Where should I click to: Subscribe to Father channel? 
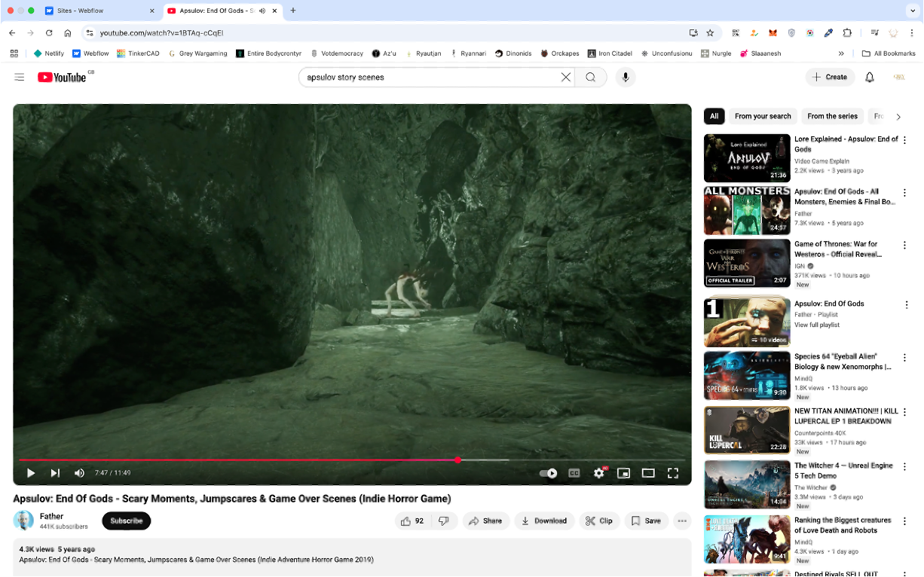tap(127, 521)
